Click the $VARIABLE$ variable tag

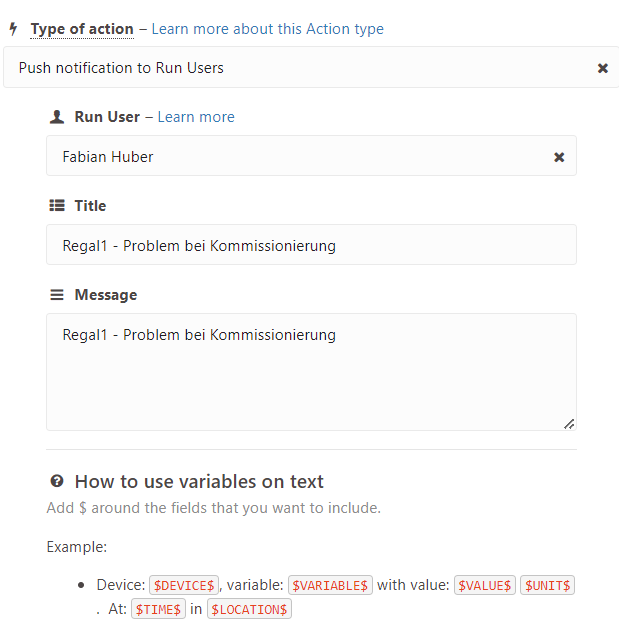point(330,585)
